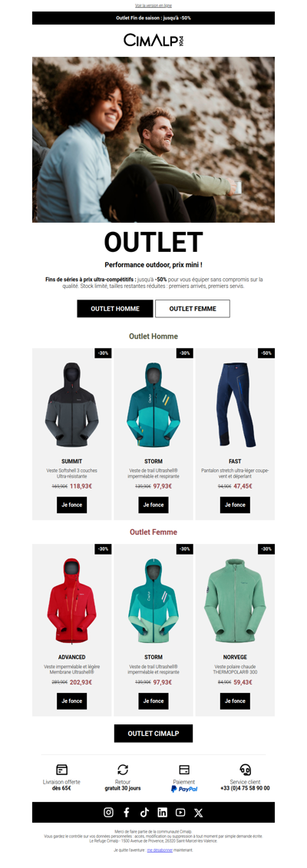This screenshot has width=307, height=868.
Task: Click the Paiement card icon
Action: click(x=184, y=770)
